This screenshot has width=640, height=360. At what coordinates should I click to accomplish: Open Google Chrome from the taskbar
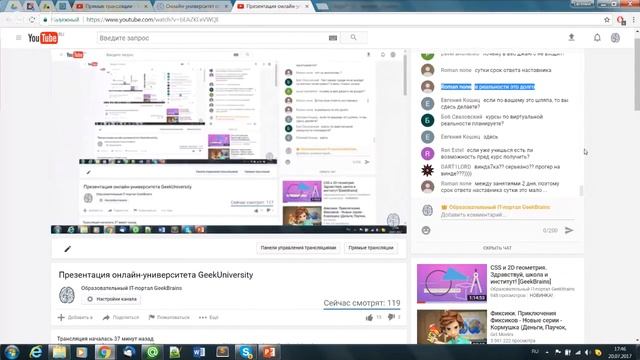click(104, 352)
